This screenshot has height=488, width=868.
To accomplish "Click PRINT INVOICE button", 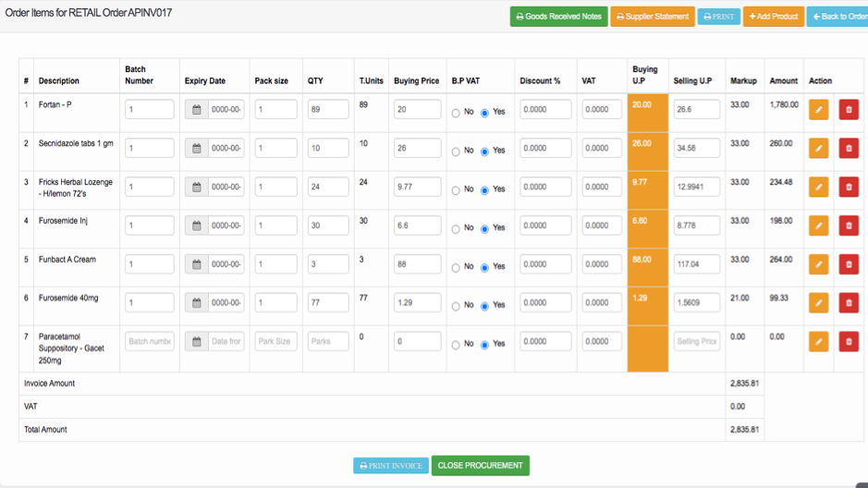I will coord(391,466).
